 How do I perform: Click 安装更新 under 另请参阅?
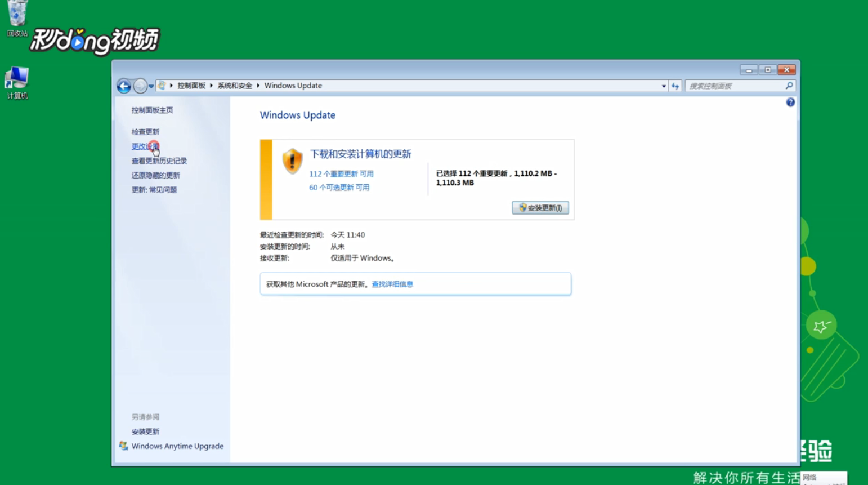coord(145,431)
